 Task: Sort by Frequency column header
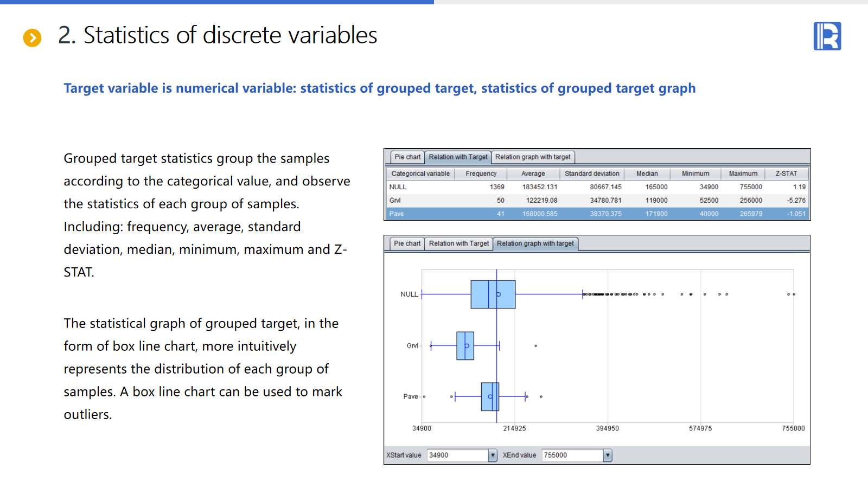tap(481, 174)
